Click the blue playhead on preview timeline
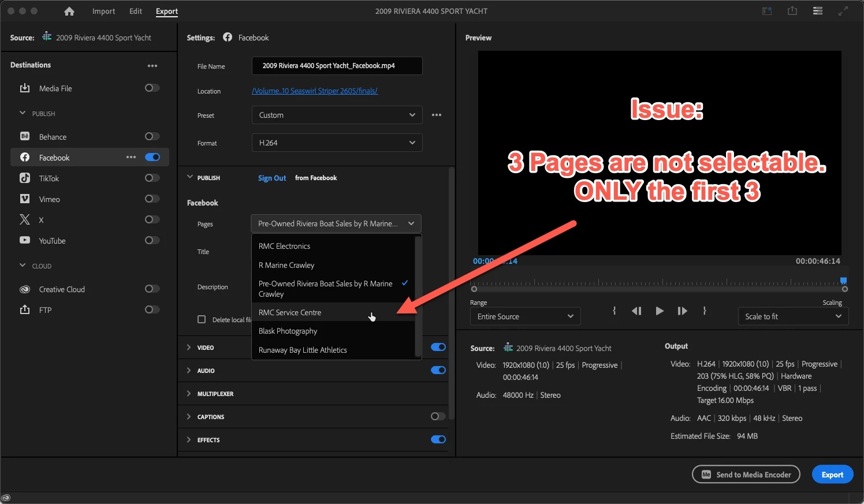The width and height of the screenshot is (864, 504). [843, 281]
